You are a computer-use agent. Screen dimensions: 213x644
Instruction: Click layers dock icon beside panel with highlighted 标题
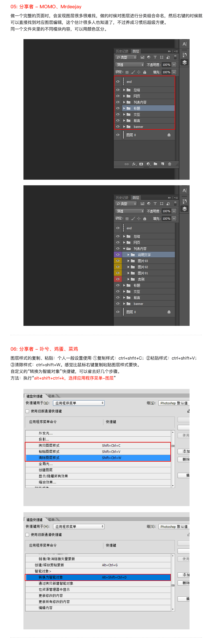coord(184,63)
